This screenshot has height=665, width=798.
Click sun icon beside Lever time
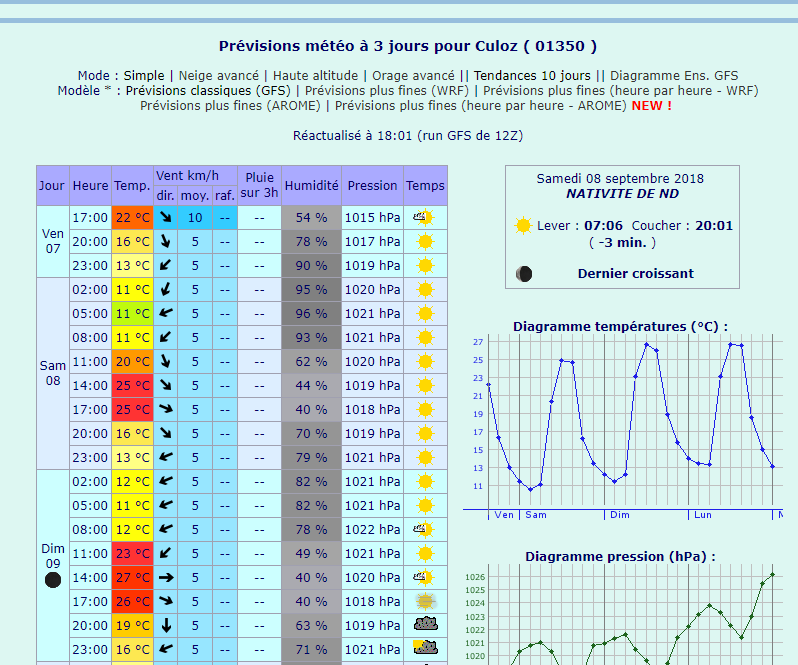(x=523, y=225)
